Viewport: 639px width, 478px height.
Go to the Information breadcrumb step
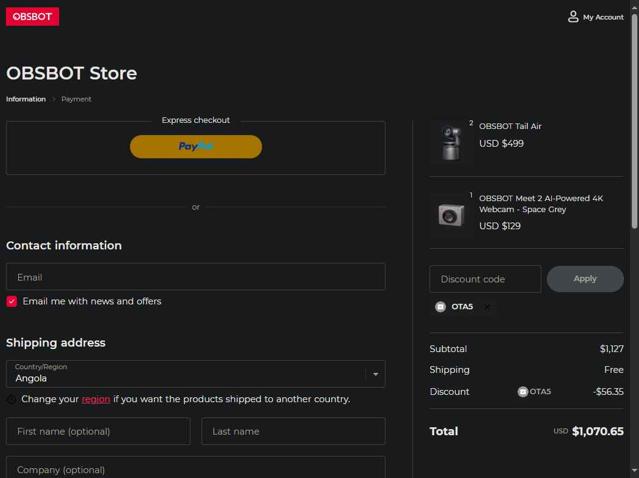click(x=26, y=99)
